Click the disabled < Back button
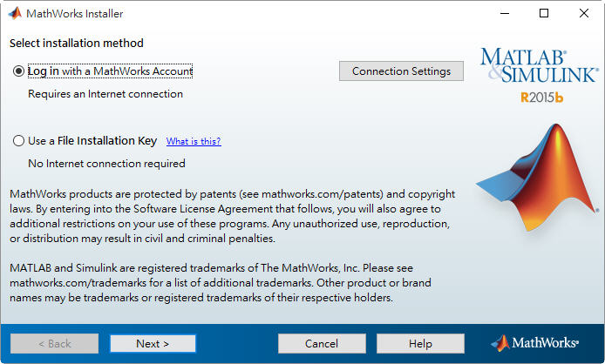605x364 pixels. tap(54, 344)
